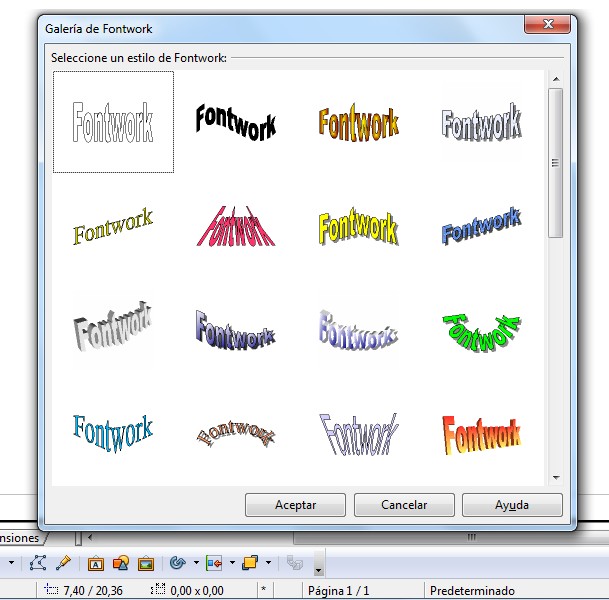Click the document modified asterisk indicator
The width and height of the screenshot is (609, 600).
[x=264, y=590]
